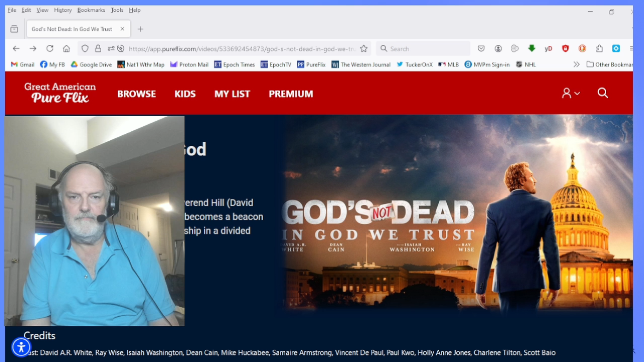The height and width of the screenshot is (362, 644).
Task: Open the History menu
Action: tap(63, 10)
